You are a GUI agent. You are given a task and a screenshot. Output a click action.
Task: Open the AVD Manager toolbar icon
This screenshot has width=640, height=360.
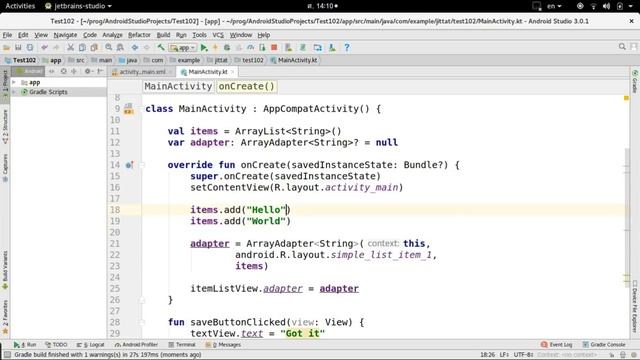[x=289, y=48]
